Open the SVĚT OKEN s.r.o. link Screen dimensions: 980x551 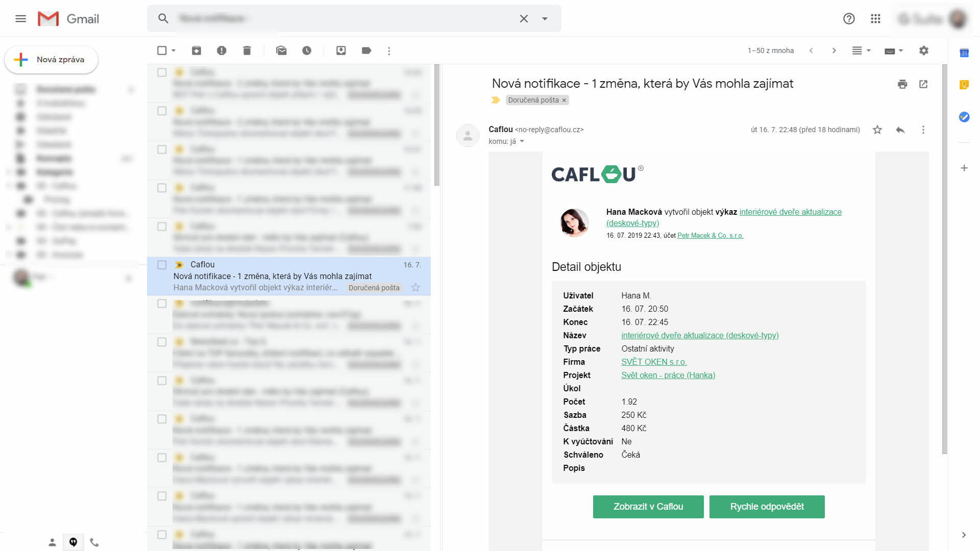654,362
